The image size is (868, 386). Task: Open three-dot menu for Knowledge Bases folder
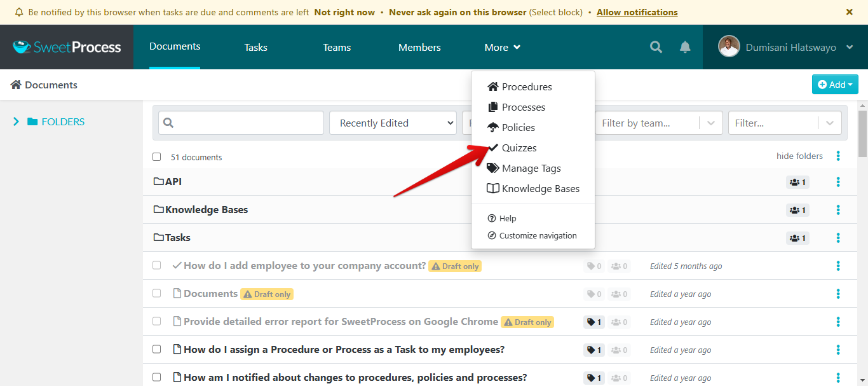pyautogui.click(x=838, y=210)
